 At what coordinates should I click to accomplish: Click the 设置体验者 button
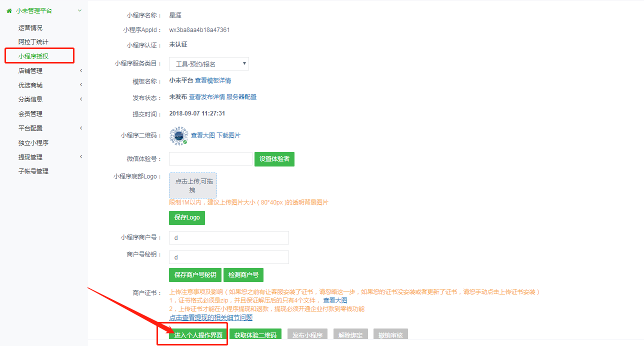click(x=274, y=159)
